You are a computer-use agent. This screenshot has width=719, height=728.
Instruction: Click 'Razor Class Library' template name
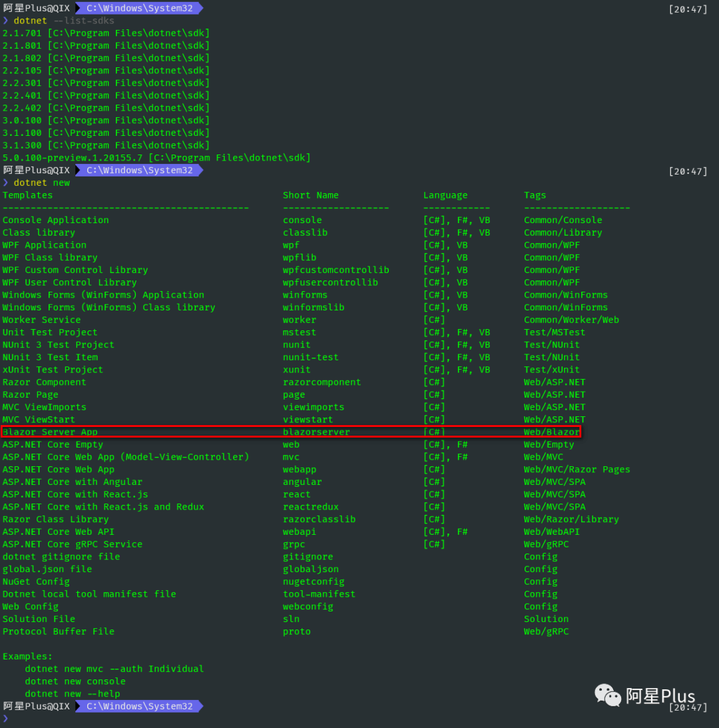click(56, 520)
